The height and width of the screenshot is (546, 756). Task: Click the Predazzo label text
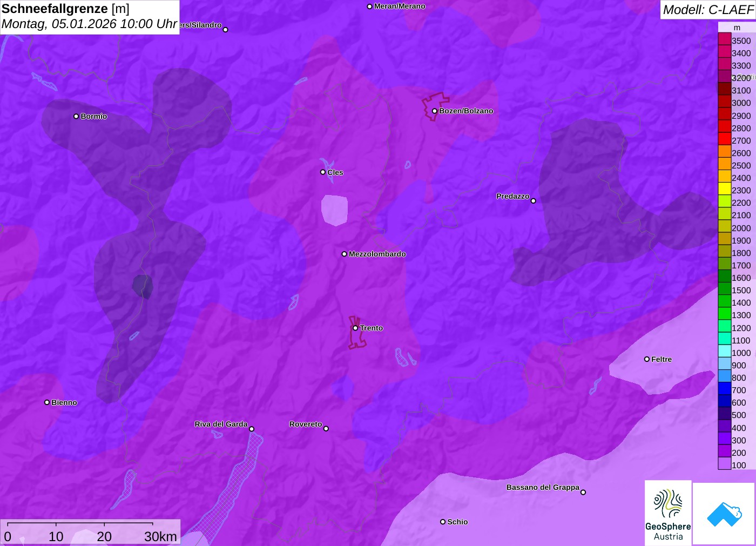pos(513,197)
